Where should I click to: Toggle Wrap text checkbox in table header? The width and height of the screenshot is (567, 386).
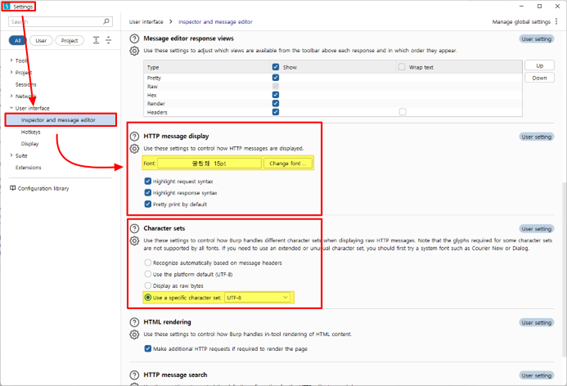click(x=402, y=67)
